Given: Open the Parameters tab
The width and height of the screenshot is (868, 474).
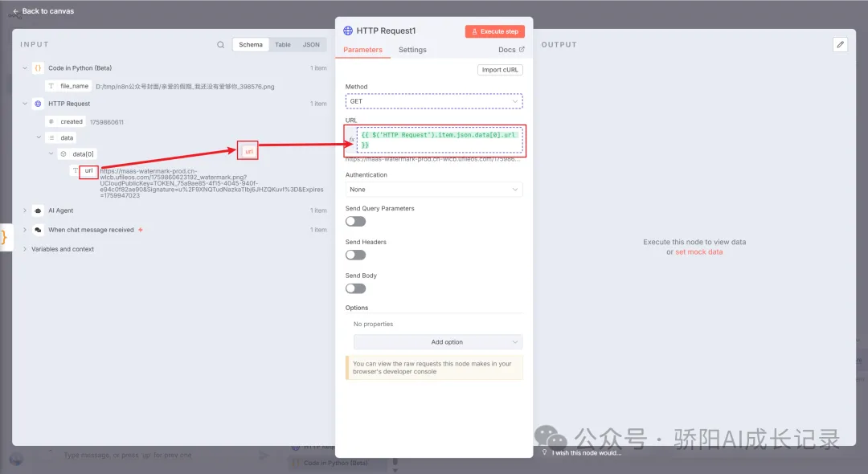Looking at the screenshot, I should 362,50.
